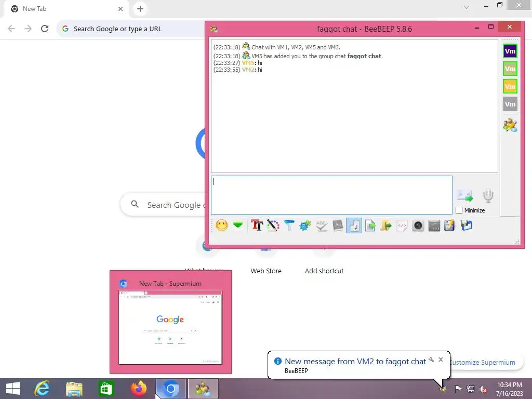The width and height of the screenshot is (532, 399).
Task: Enable the Minimize checkbox
Action: tap(459, 210)
